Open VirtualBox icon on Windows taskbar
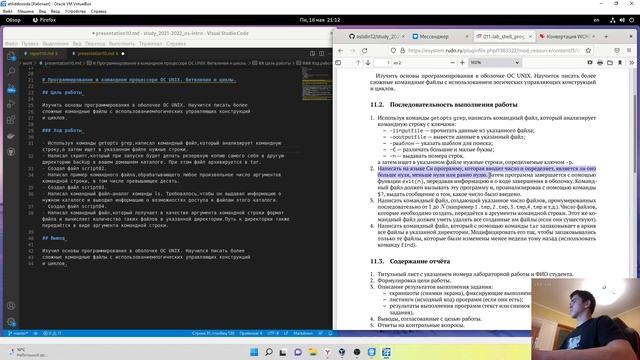 (386, 352)
